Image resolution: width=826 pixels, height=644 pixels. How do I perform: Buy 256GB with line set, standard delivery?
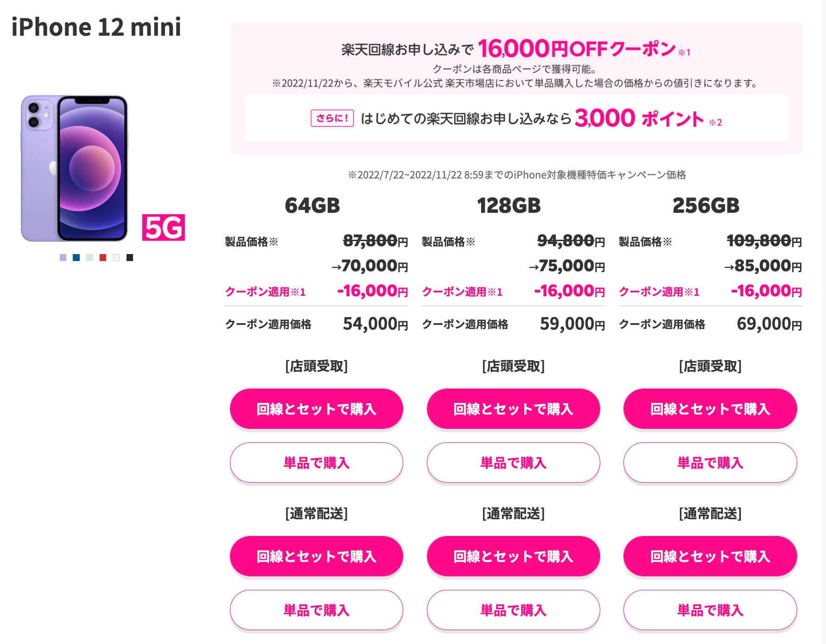(710, 556)
